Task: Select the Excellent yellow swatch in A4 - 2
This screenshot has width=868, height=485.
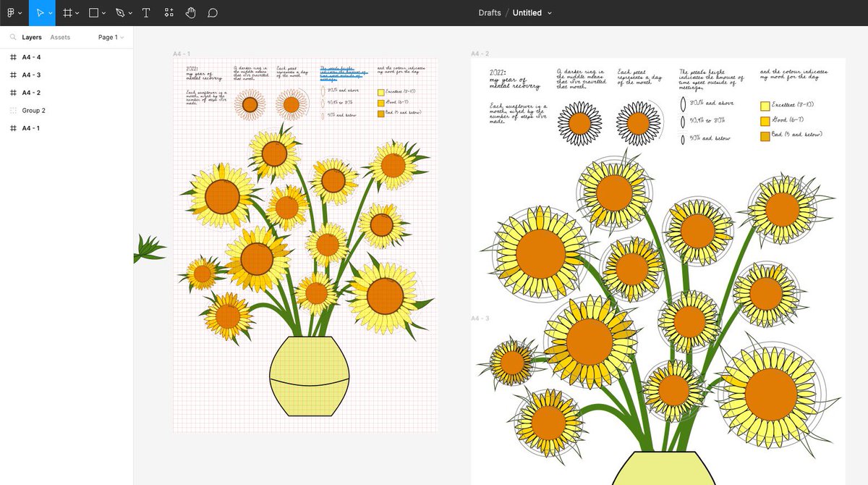Action: tap(765, 105)
